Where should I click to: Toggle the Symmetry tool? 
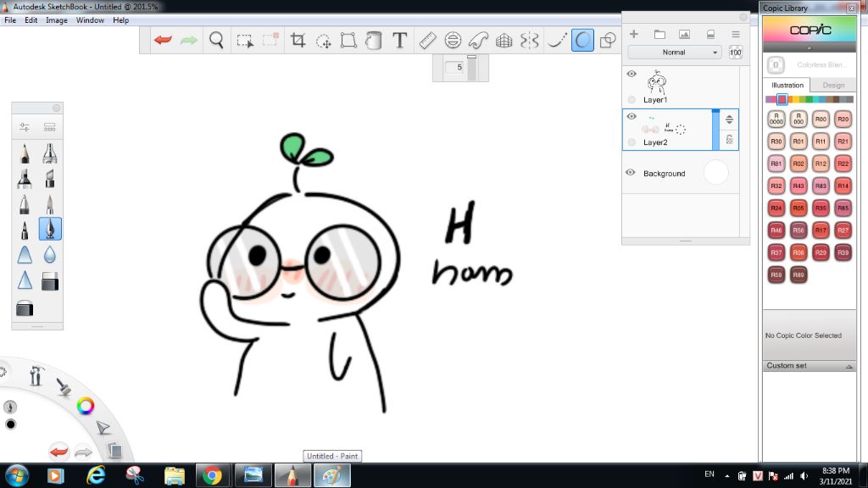tap(529, 41)
